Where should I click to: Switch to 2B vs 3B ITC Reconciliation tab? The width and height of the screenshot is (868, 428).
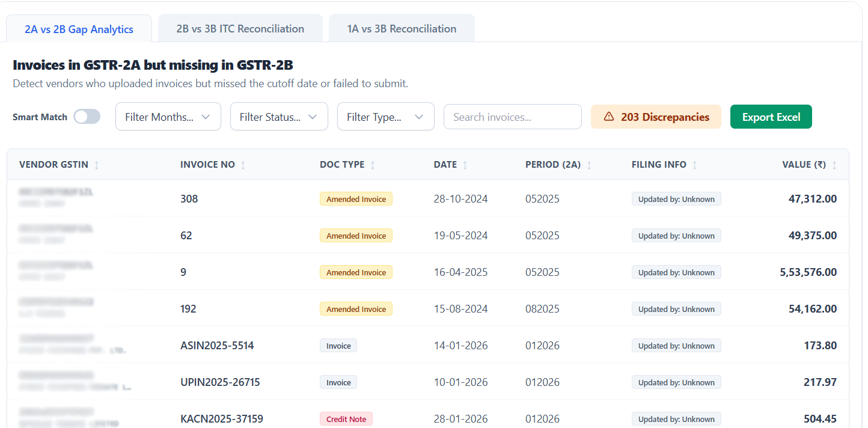[240, 29]
